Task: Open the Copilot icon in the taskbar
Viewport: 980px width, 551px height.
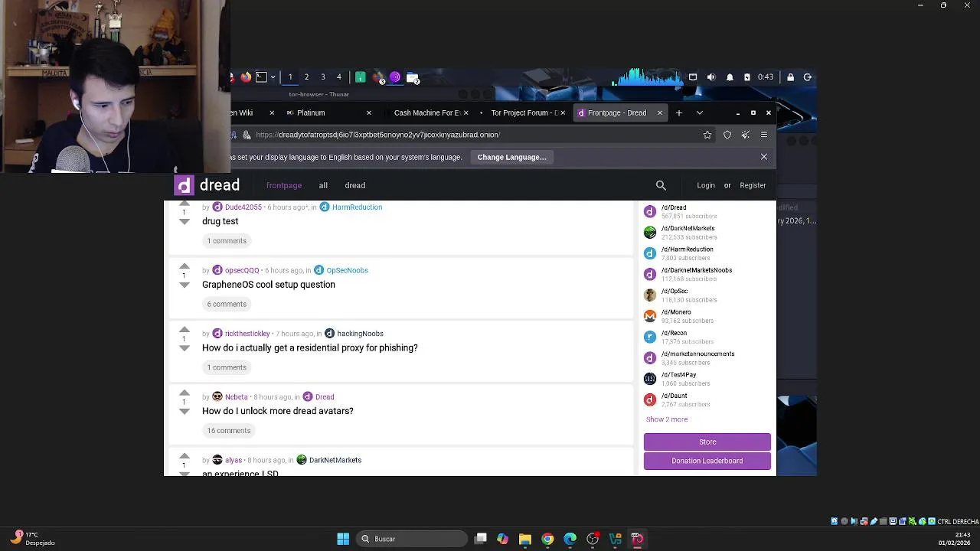Action: pos(502,539)
